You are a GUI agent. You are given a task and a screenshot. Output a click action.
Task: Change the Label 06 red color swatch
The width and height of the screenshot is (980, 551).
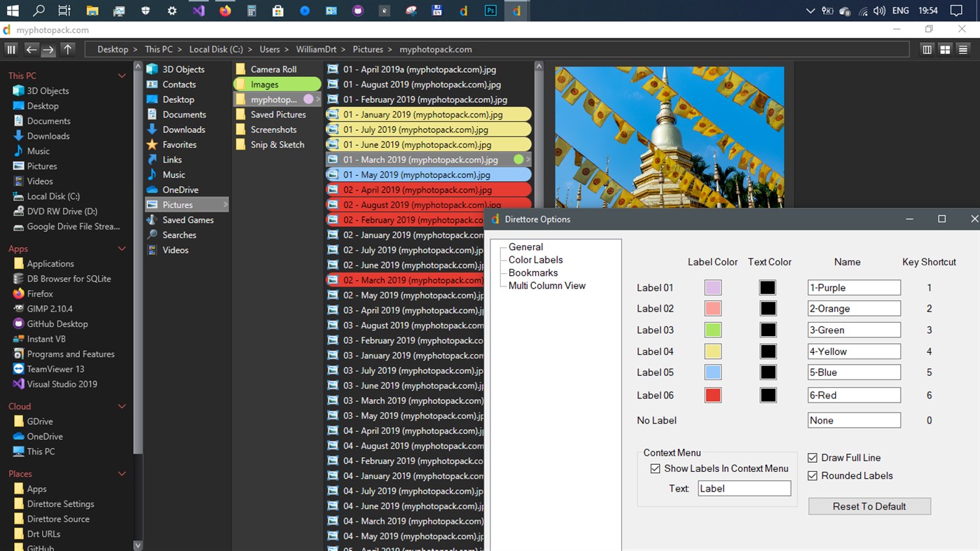pos(712,395)
